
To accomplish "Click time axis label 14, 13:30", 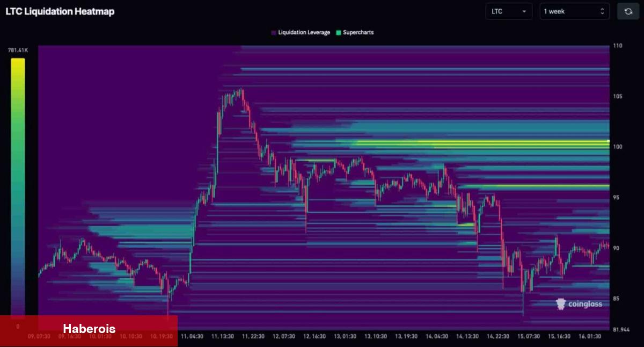I will click(x=467, y=336).
